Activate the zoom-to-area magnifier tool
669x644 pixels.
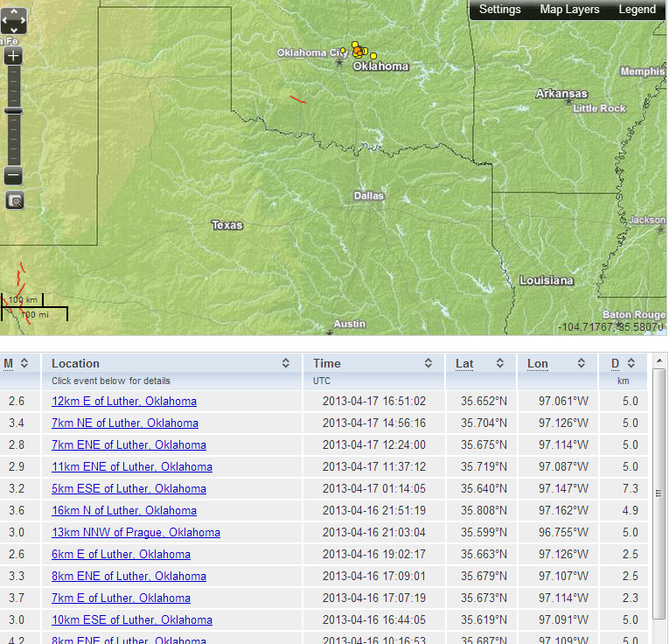coord(15,200)
